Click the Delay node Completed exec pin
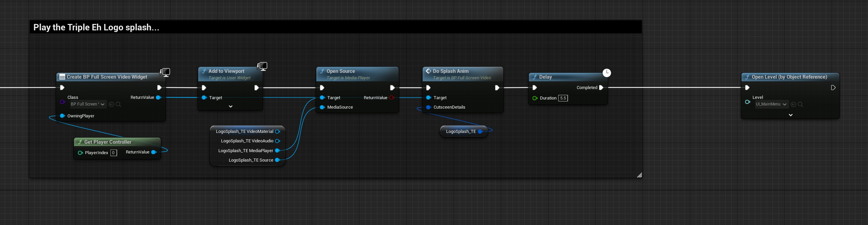This screenshot has width=868, height=225. pos(601,88)
